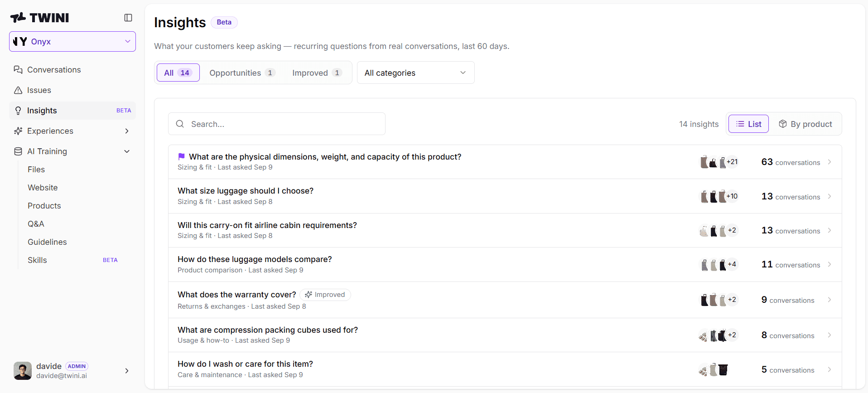Open arrow on compression packing cubes row
Viewport: 868px width, 393px height.
click(x=829, y=335)
